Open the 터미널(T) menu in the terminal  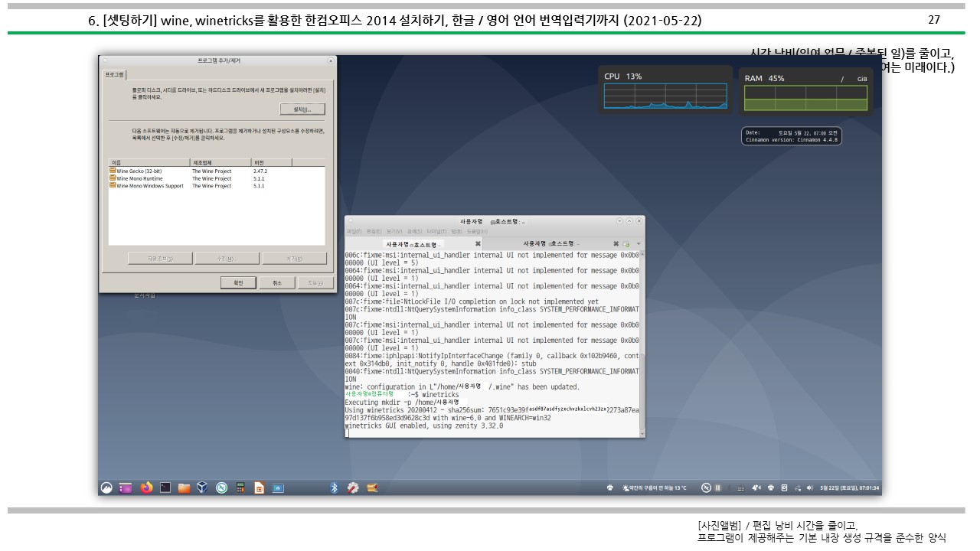click(436, 231)
